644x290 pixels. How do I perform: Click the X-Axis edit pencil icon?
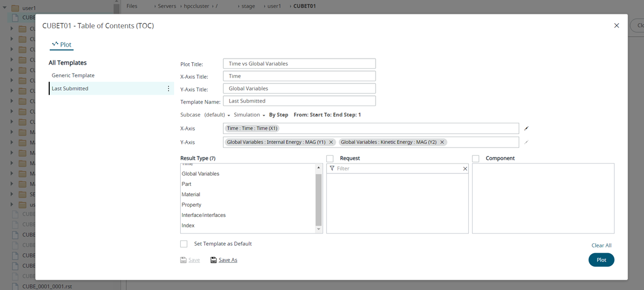526,128
